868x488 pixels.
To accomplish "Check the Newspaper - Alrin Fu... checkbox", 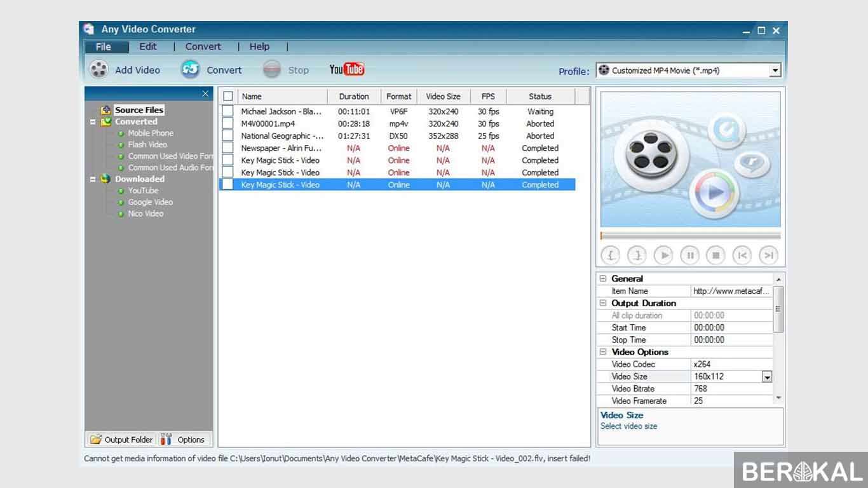I will (x=227, y=148).
